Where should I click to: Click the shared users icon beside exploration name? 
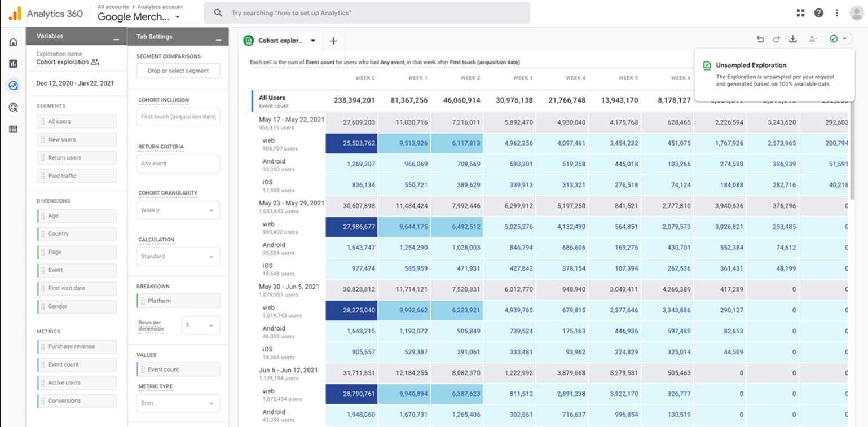(x=95, y=62)
